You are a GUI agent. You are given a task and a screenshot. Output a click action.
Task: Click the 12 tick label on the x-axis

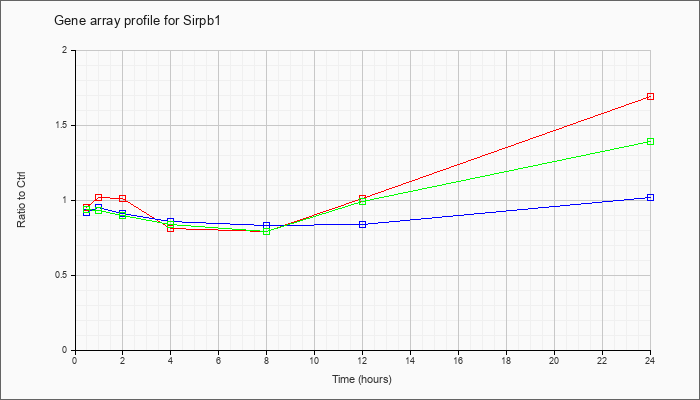362,360
